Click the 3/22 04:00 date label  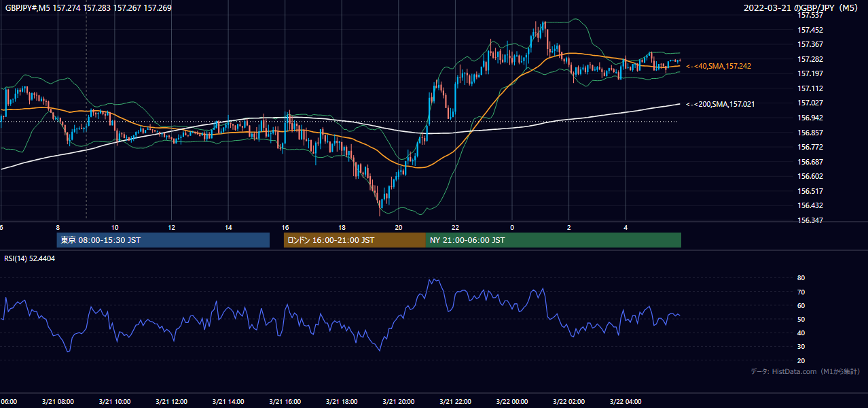tap(626, 402)
